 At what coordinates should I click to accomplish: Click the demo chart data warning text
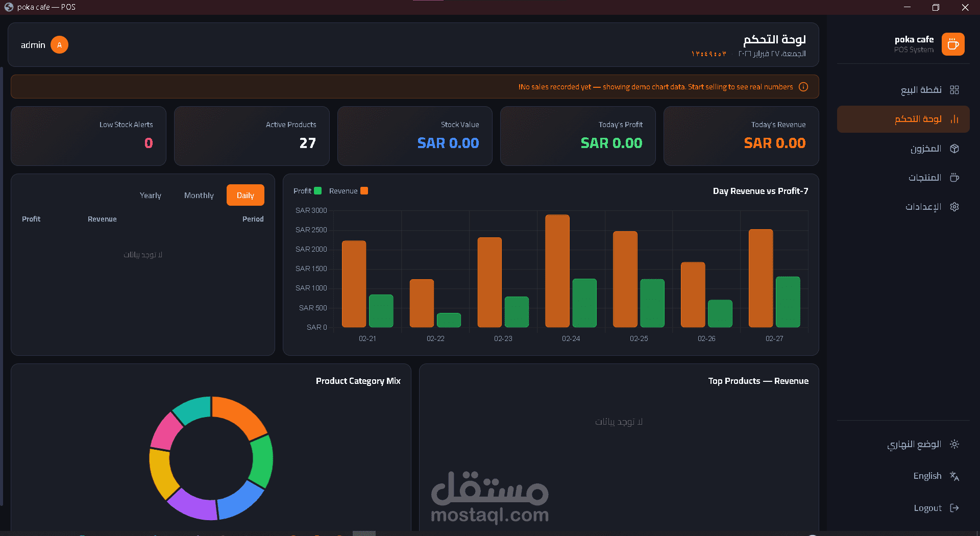(x=656, y=87)
